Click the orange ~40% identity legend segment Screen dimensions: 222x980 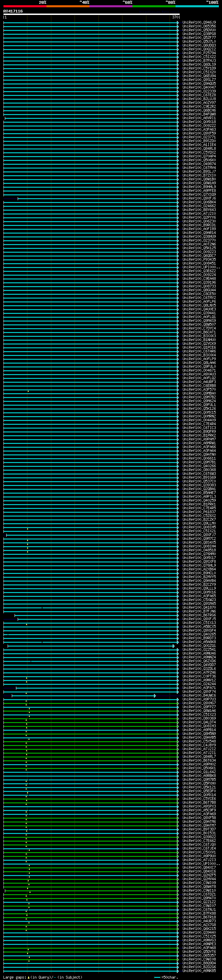68,6
